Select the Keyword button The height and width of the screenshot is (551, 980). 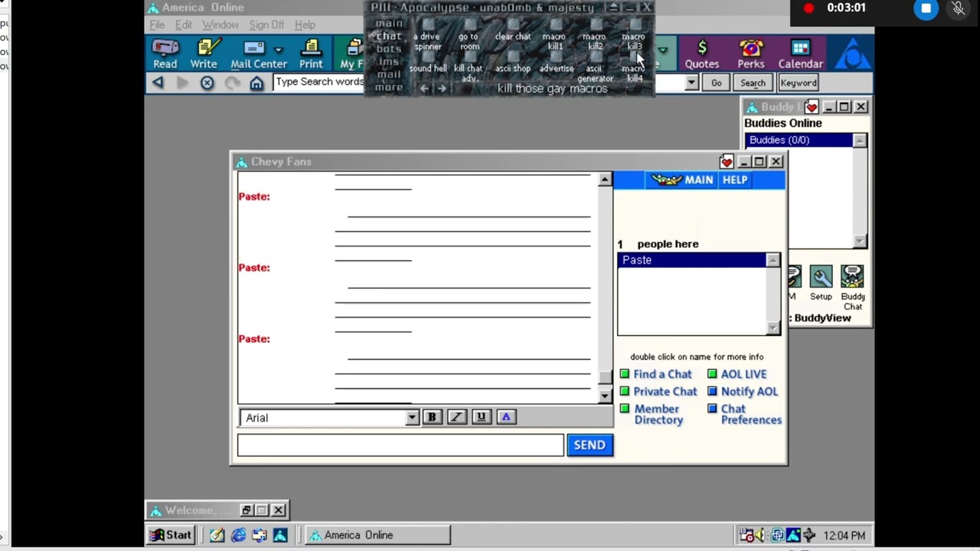click(799, 83)
